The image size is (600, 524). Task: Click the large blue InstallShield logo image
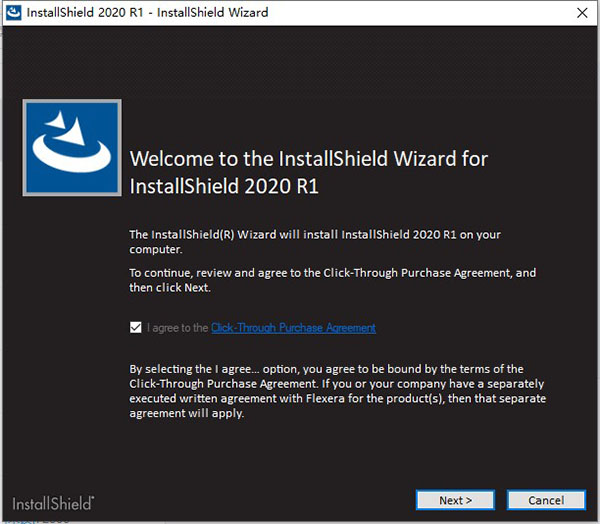coord(72,147)
